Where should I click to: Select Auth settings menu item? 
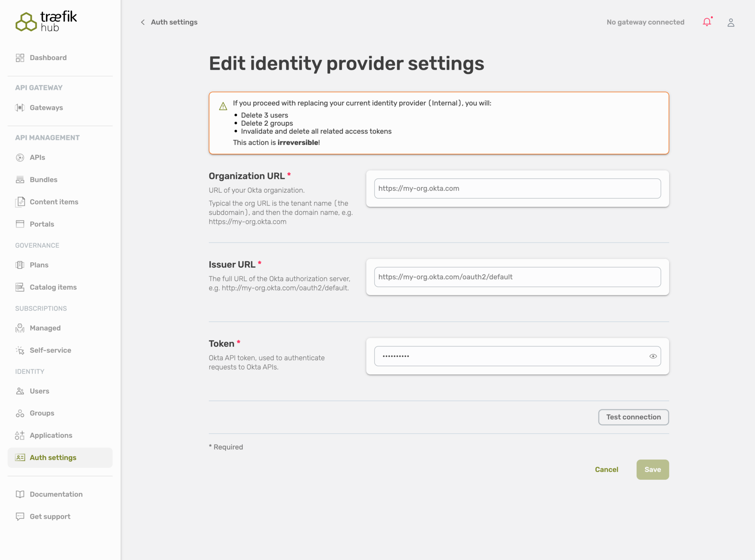point(60,457)
